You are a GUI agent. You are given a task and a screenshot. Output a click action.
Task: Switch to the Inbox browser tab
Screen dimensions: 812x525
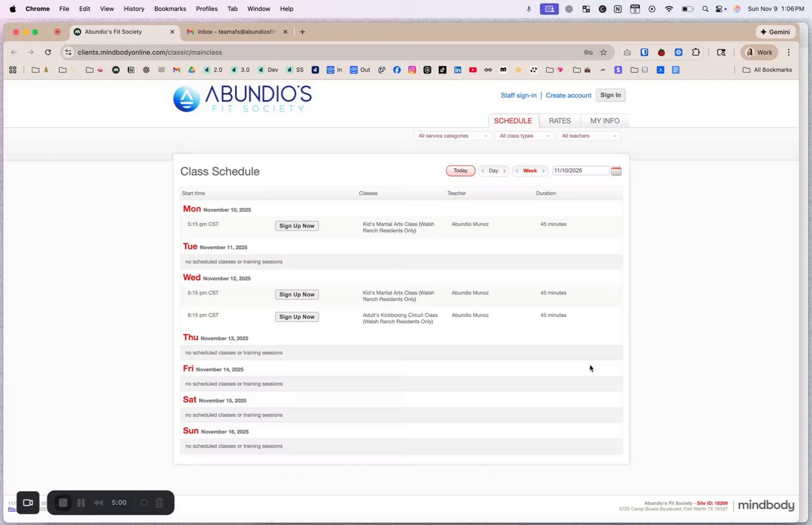(x=237, y=32)
